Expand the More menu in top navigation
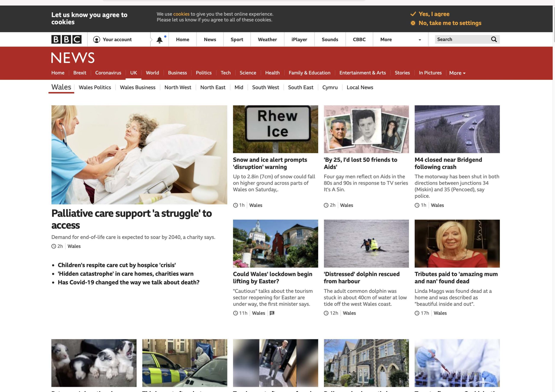The image size is (555, 392). [x=386, y=39]
